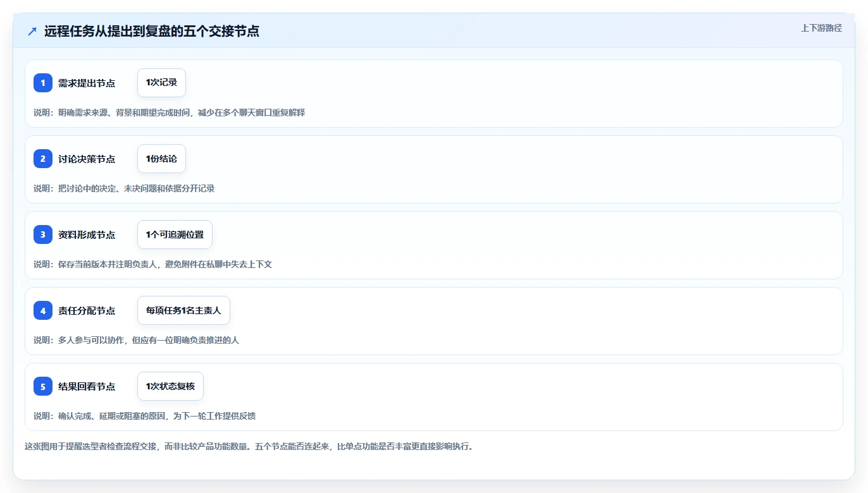Click the number 2 step badge
This screenshot has height=493, width=868.
pos(43,159)
